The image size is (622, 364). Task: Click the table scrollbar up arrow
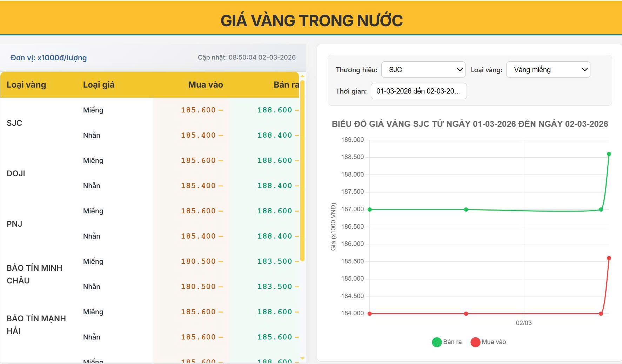(x=302, y=76)
